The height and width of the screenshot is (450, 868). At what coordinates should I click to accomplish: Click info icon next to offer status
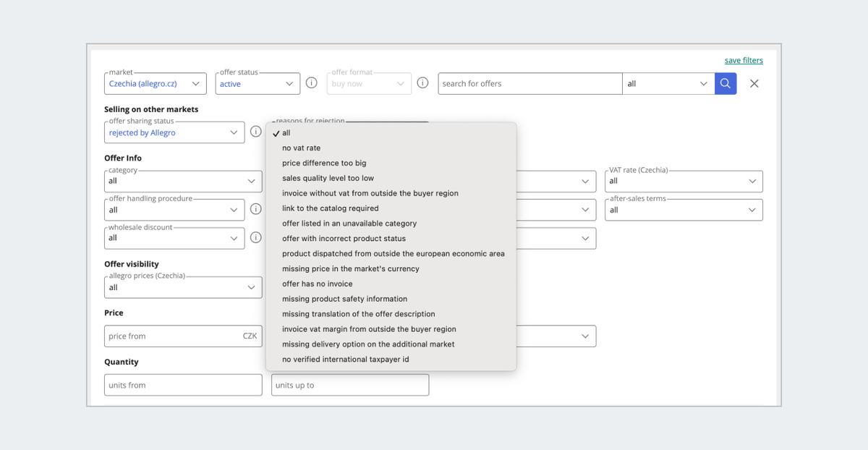(x=312, y=83)
